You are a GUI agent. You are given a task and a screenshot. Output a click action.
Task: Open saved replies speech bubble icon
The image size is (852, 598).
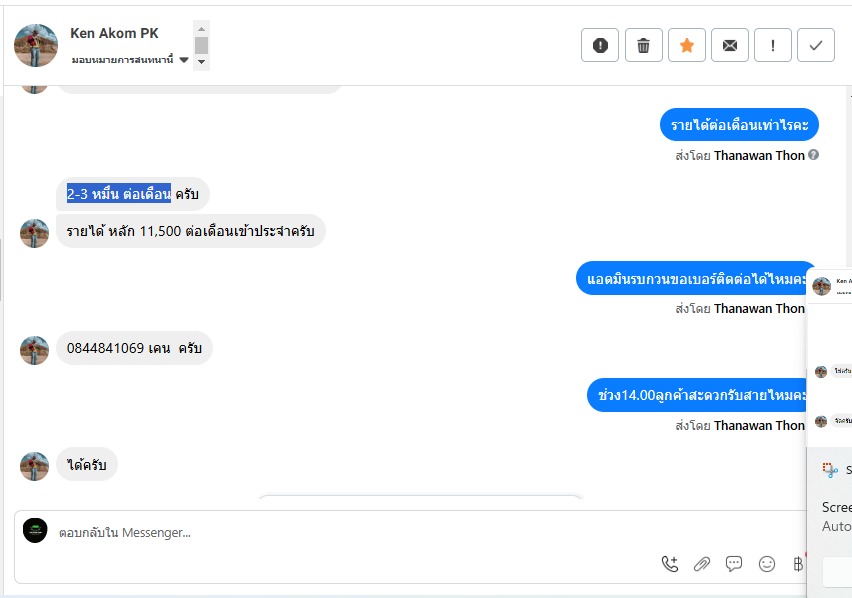tap(734, 564)
